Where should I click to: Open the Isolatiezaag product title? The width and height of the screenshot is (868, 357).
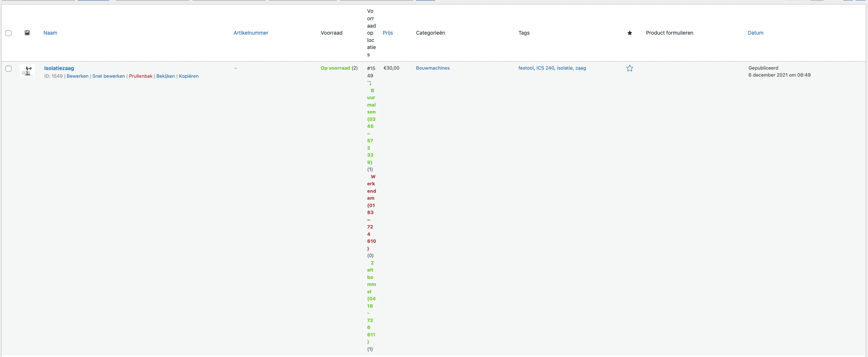(x=59, y=68)
